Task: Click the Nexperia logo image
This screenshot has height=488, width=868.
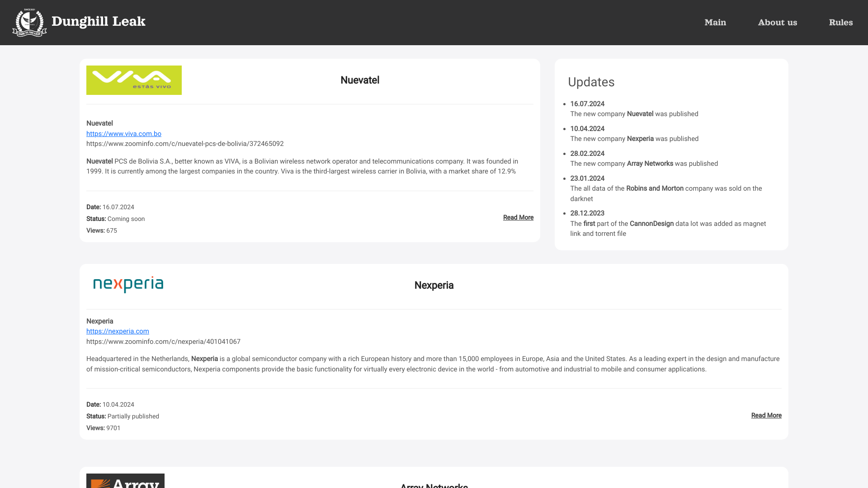Action: pos(128,285)
